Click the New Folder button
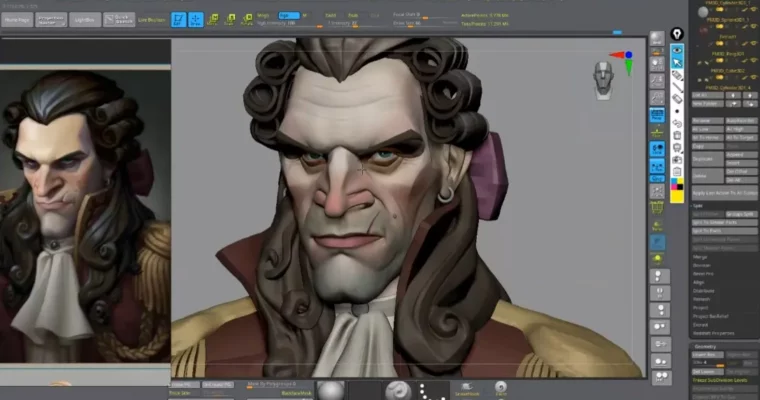The width and height of the screenshot is (760, 400). click(x=707, y=104)
